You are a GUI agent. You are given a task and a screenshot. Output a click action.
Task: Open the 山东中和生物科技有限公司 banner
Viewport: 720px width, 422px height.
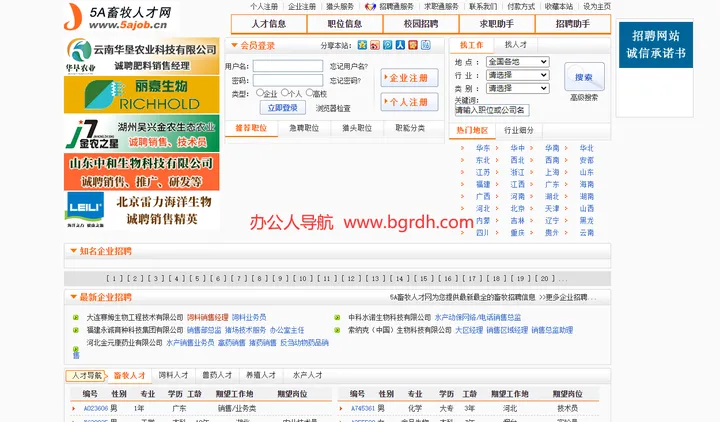click(x=141, y=172)
